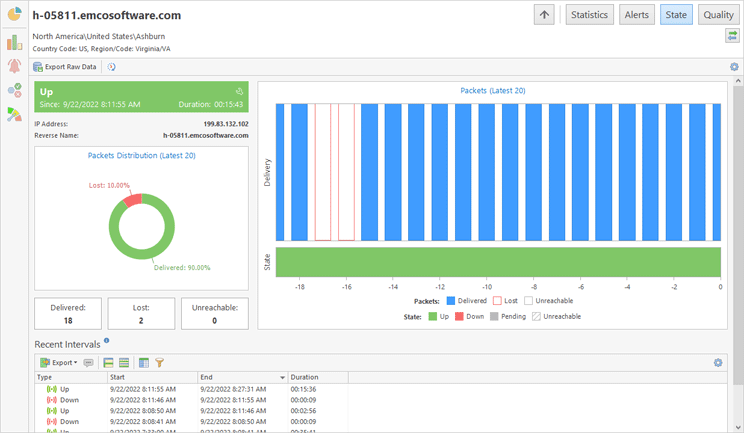Viewport: 744px width, 433px height.
Task: Open the Alerts view button
Action: tap(636, 15)
